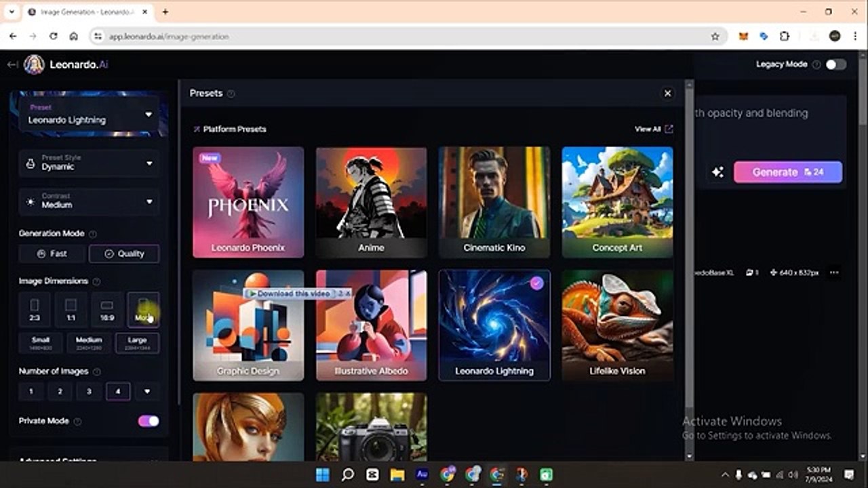Show Image Dimensions info tooltip icon
Image resolution: width=868 pixels, height=488 pixels.
[x=96, y=281]
